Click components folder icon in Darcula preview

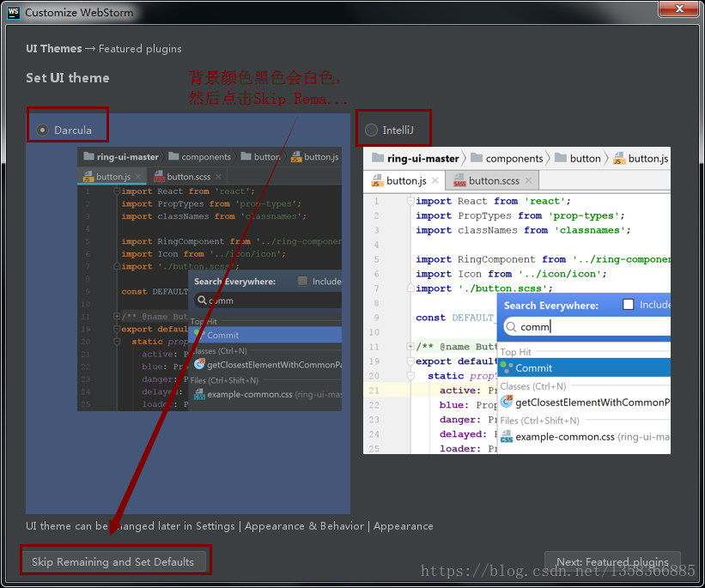(x=173, y=156)
